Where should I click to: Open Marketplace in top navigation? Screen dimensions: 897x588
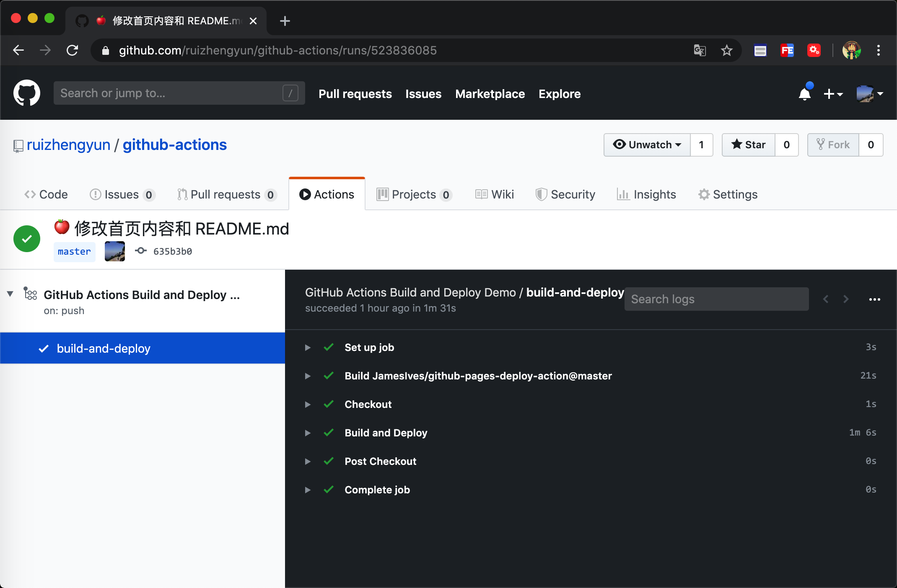(490, 94)
